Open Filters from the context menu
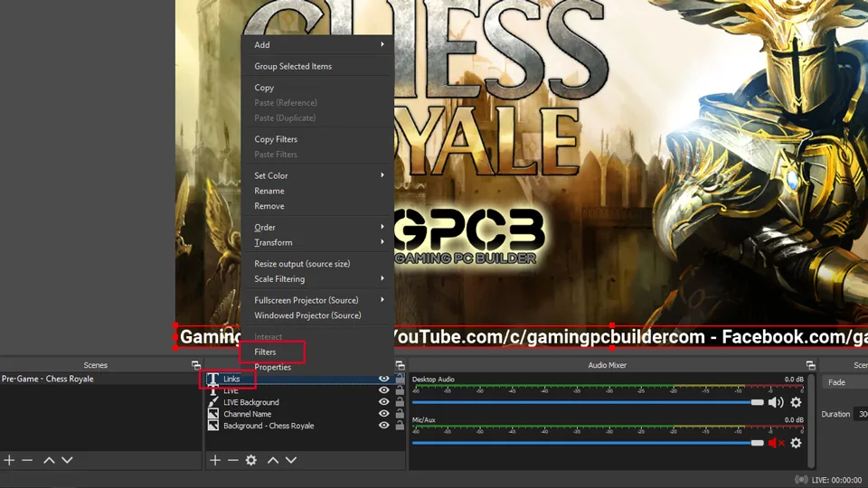 (317, 352)
